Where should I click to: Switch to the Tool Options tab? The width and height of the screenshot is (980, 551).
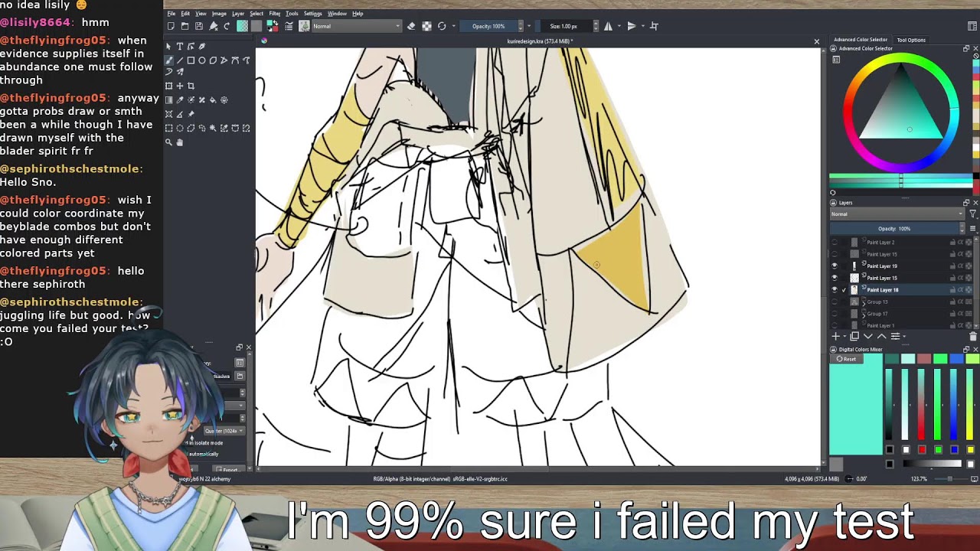[x=911, y=40]
